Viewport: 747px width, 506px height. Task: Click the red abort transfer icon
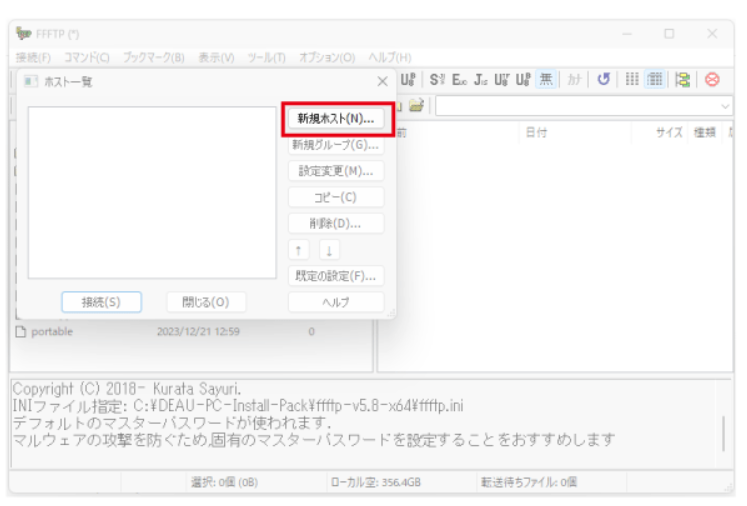coord(713,80)
